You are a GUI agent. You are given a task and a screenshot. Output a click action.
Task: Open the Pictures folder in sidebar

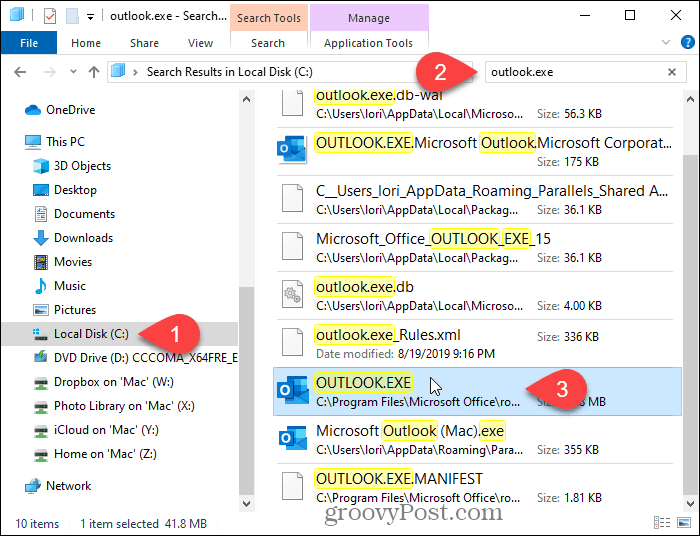75,310
